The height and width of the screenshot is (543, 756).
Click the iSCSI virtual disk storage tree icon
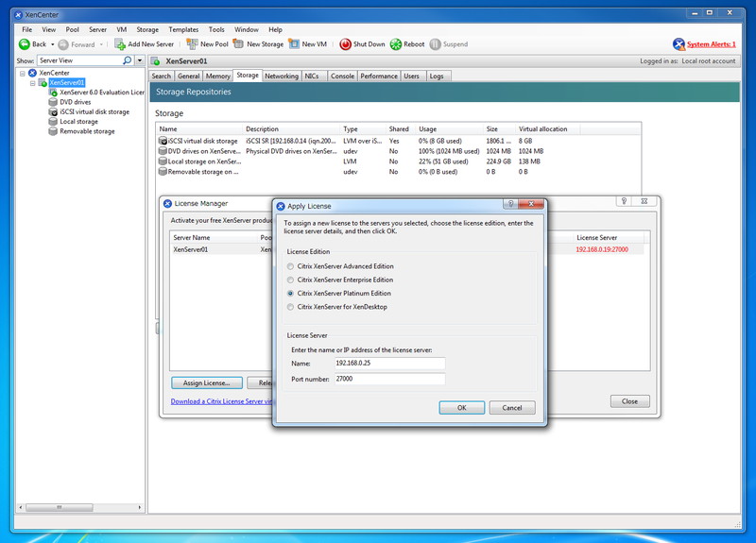pyautogui.click(x=53, y=111)
